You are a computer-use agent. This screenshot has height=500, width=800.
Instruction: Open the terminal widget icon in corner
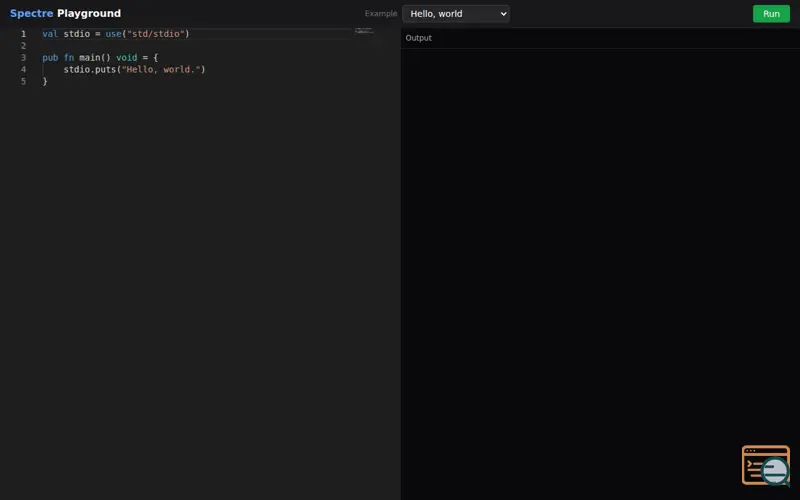coord(766,465)
